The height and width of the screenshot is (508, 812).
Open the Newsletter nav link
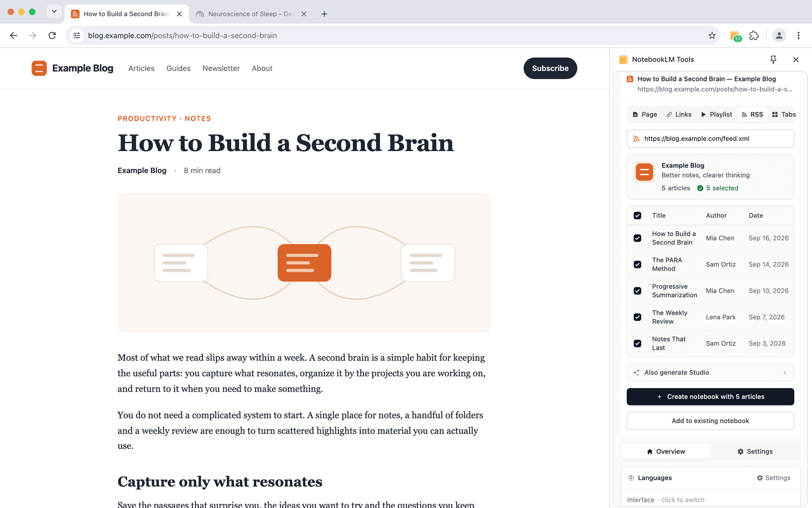pos(221,68)
